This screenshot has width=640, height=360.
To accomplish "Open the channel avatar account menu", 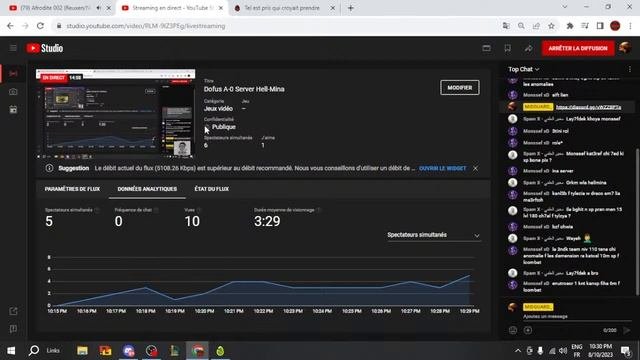I will pos(625,48).
